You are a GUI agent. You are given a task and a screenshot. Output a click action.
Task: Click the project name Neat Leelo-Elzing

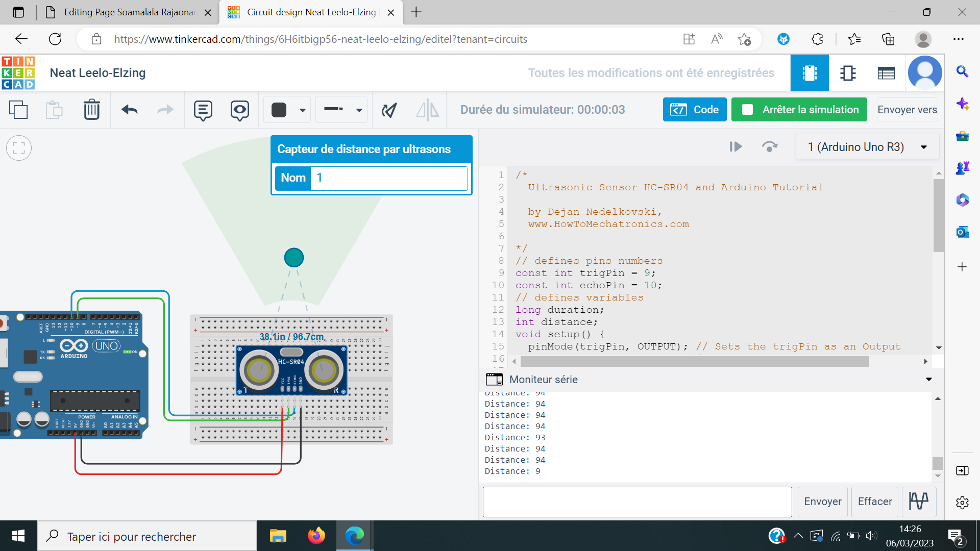pos(97,73)
